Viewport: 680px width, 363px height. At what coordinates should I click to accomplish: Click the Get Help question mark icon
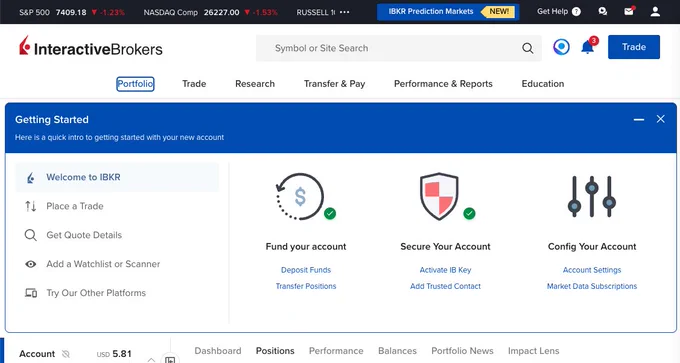pyautogui.click(x=576, y=12)
